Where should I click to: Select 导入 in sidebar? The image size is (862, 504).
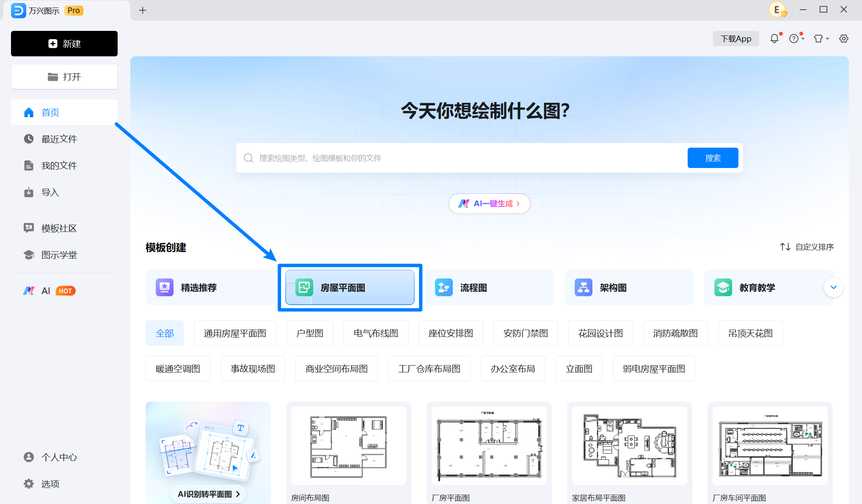[64, 192]
